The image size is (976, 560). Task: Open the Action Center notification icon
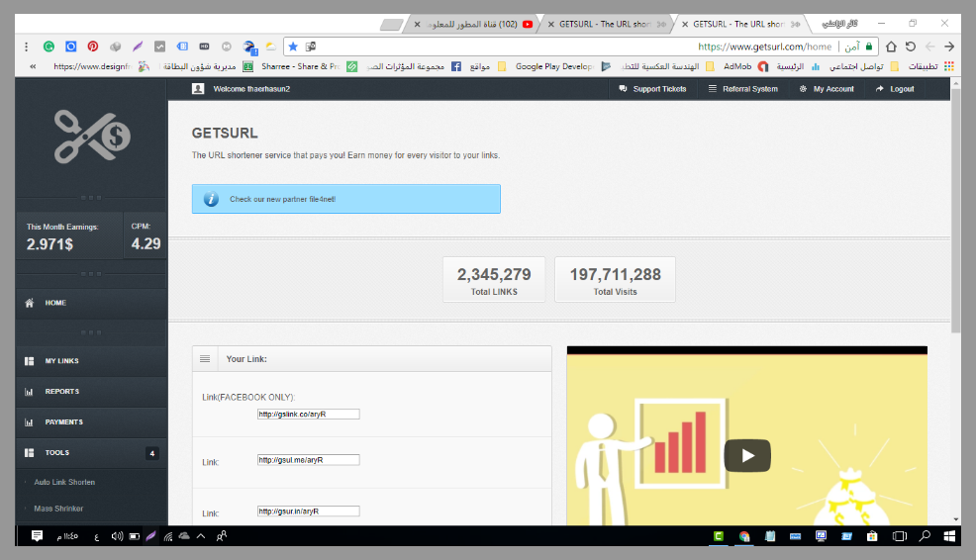(x=37, y=536)
